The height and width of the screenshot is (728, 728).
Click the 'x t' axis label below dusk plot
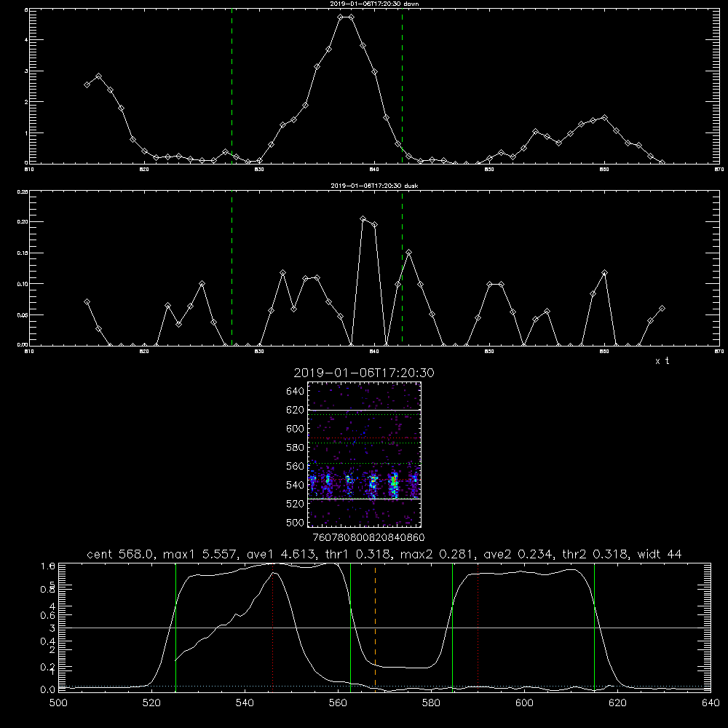coord(662,361)
